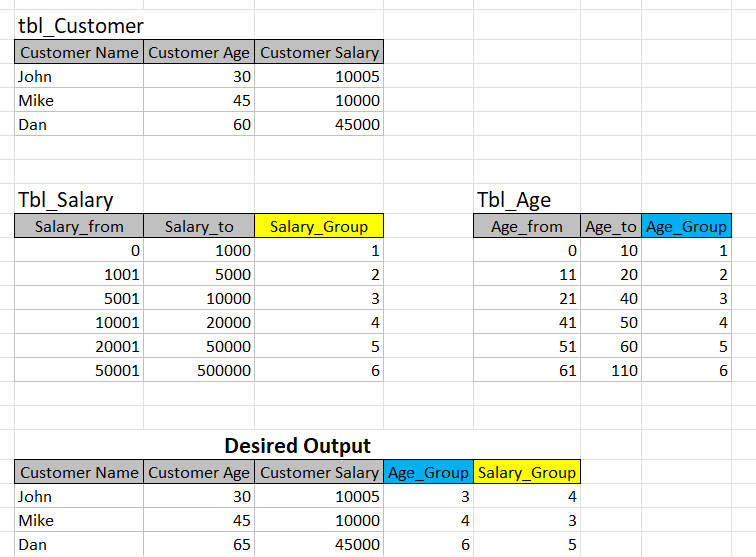Image resolution: width=756 pixels, height=557 pixels.
Task: Select the yellow Salary_Group header in Tbl_Salary
Action: [319, 226]
